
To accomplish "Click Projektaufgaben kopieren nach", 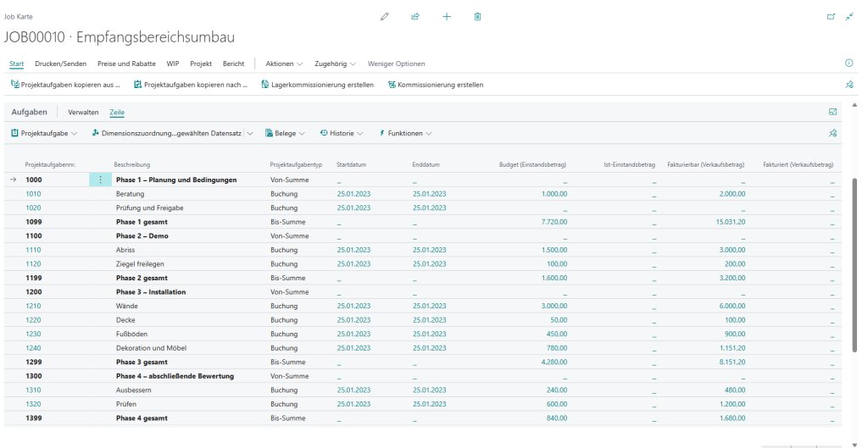I will [191, 85].
